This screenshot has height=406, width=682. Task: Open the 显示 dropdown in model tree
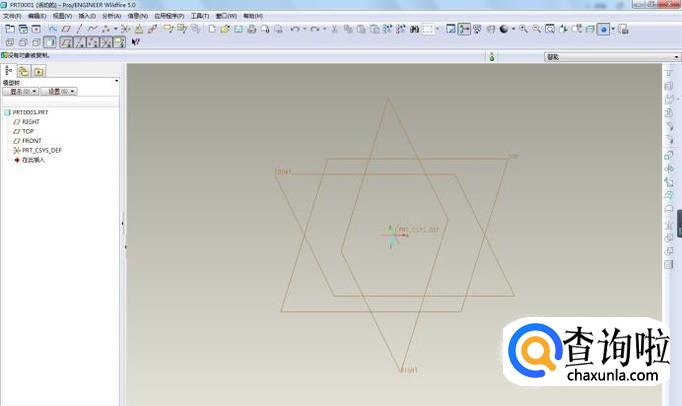[20, 91]
